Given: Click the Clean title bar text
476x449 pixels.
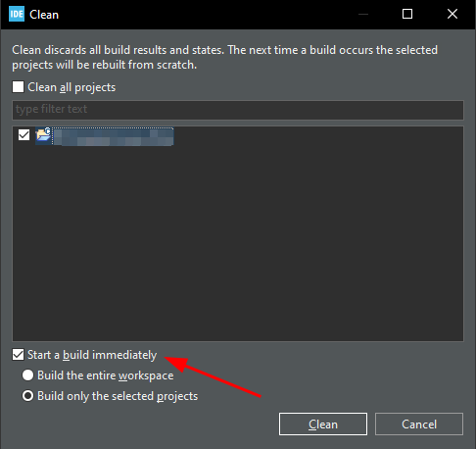Looking at the screenshot, I should coord(44,15).
